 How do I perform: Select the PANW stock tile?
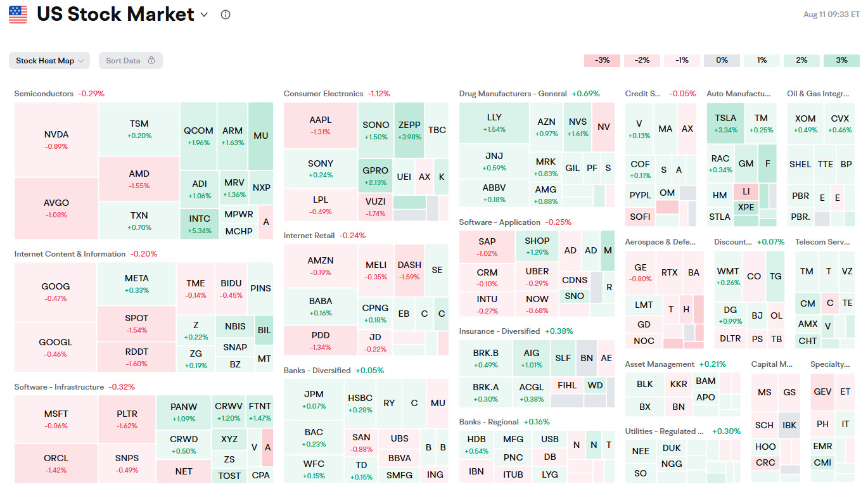coord(184,412)
